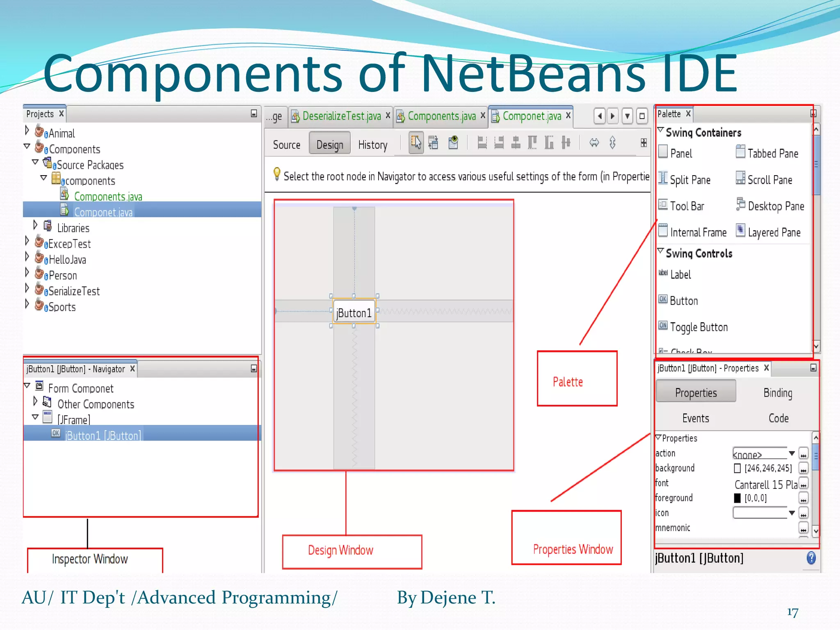Screen dimensions: 840x630
Task: Expand Other Components in Navigator
Action: click(35, 401)
